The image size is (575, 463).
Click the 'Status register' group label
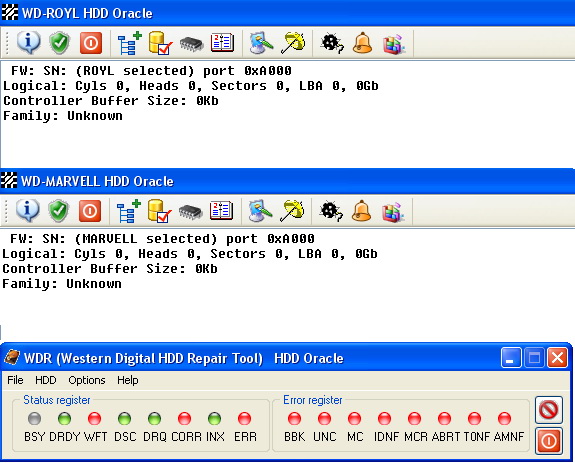click(x=56, y=400)
